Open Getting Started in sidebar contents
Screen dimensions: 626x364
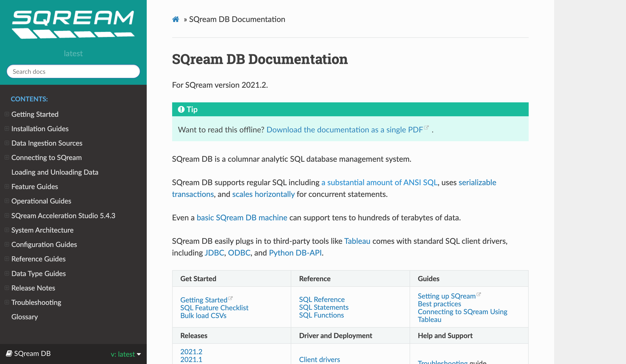click(35, 114)
